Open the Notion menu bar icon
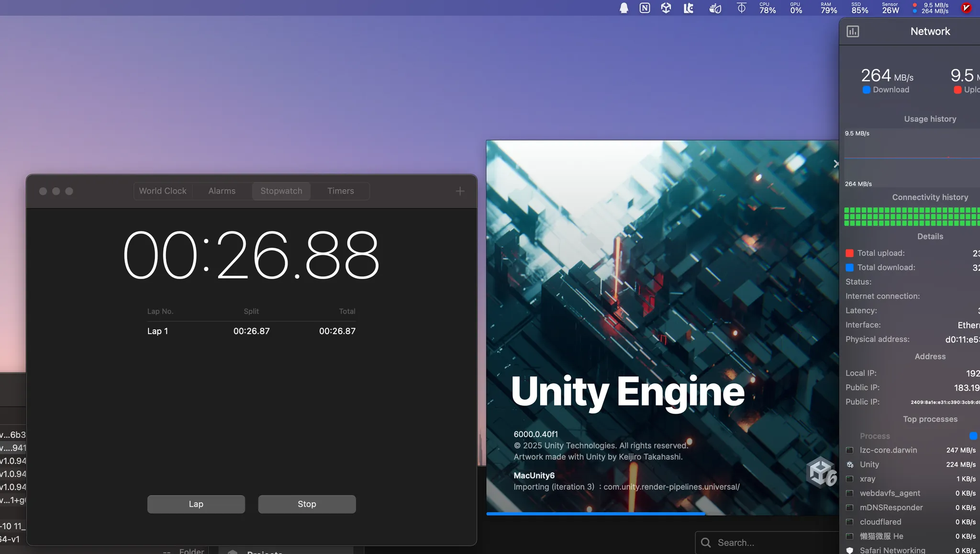This screenshot has width=980, height=554. point(645,8)
